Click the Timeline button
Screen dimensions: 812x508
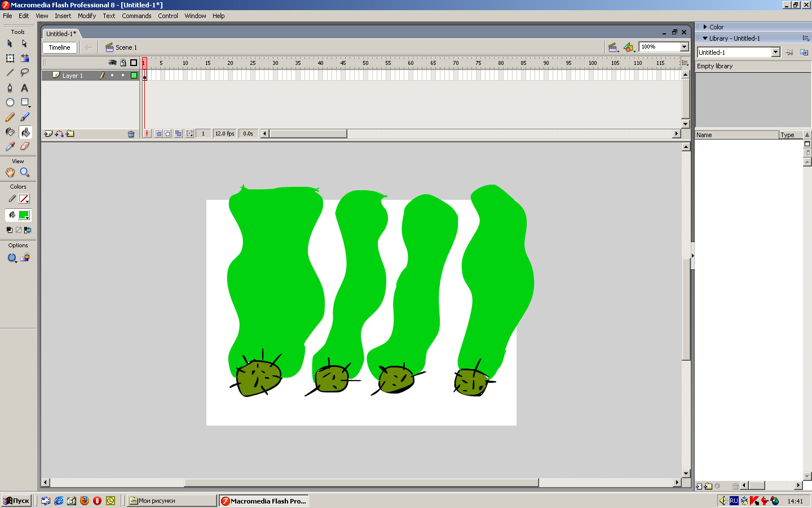click(59, 47)
